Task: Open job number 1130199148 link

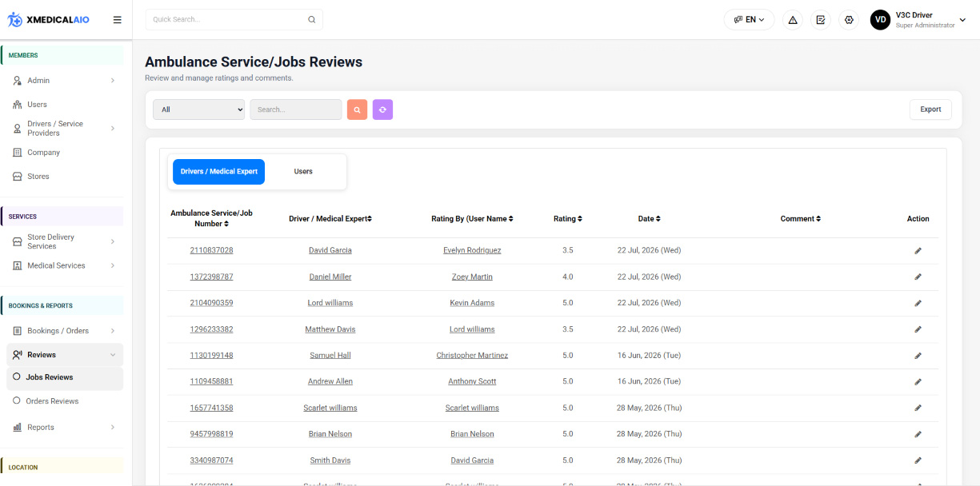Action: click(211, 355)
